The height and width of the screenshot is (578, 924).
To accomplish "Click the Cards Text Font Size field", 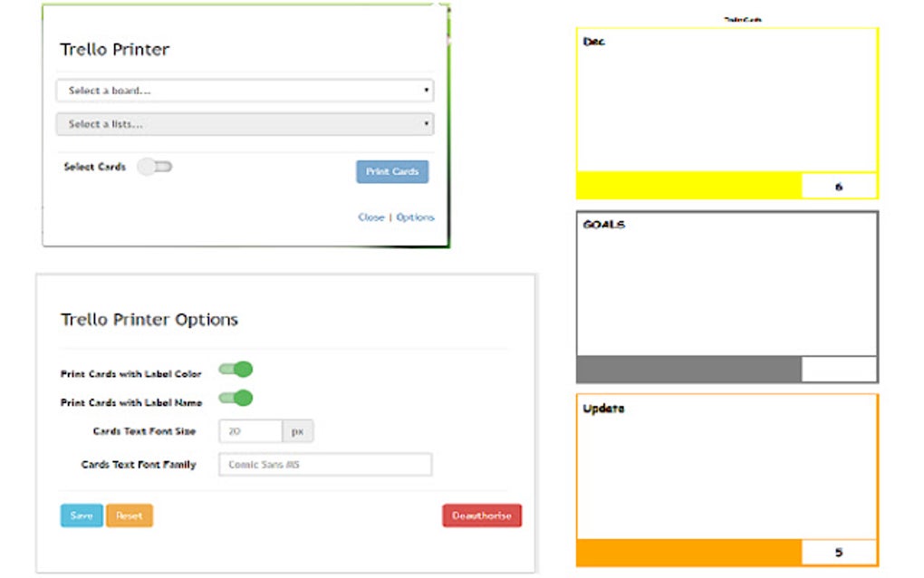I will coord(250,431).
